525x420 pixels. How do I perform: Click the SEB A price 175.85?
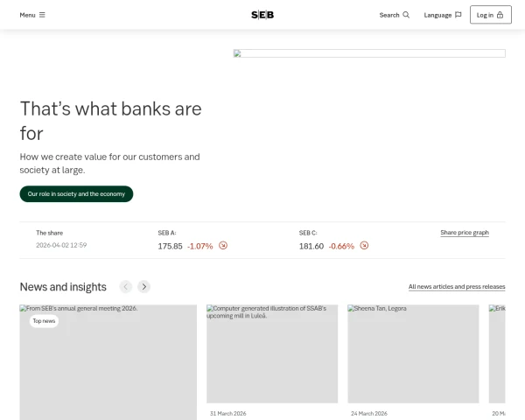point(170,246)
